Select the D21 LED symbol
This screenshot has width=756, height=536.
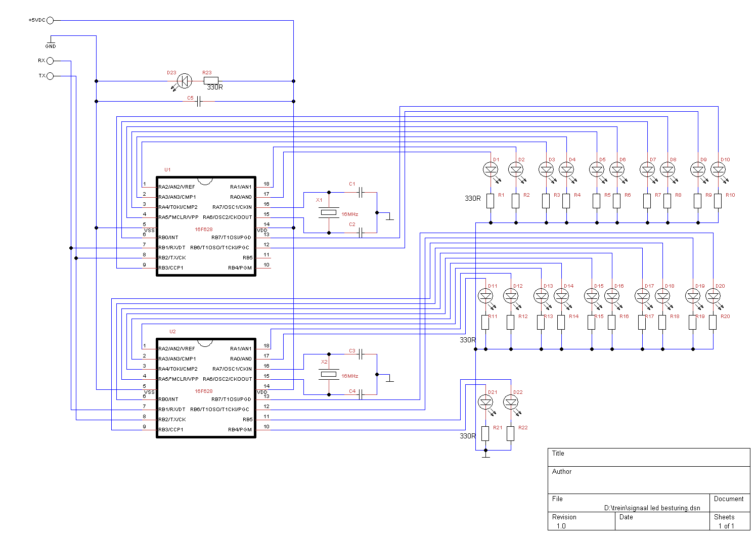[x=485, y=403]
